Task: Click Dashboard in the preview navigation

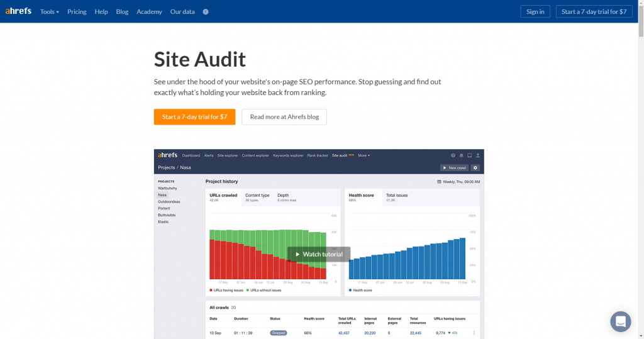Action: pos(191,155)
